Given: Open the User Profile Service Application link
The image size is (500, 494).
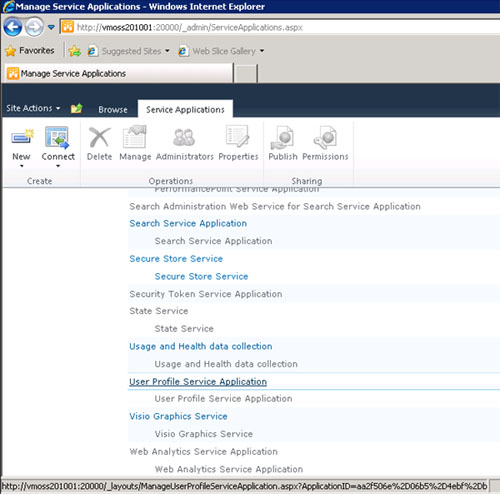Looking at the screenshot, I should tap(198, 382).
